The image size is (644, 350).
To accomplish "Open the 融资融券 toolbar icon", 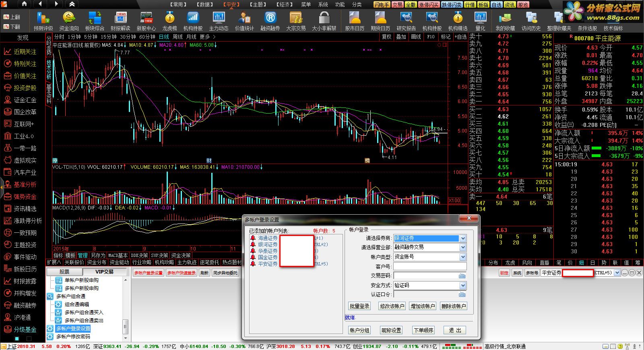I will click(270, 21).
